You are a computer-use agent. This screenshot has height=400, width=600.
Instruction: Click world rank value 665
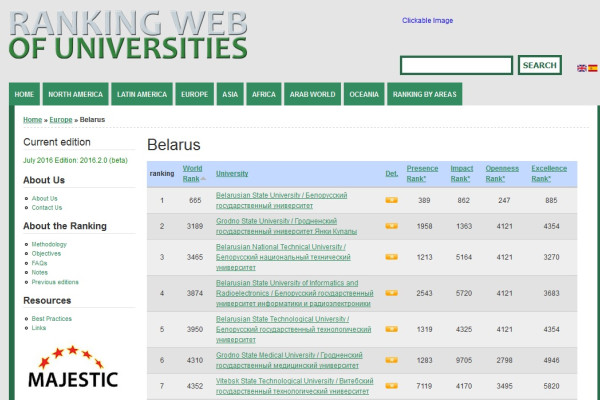pos(195,200)
